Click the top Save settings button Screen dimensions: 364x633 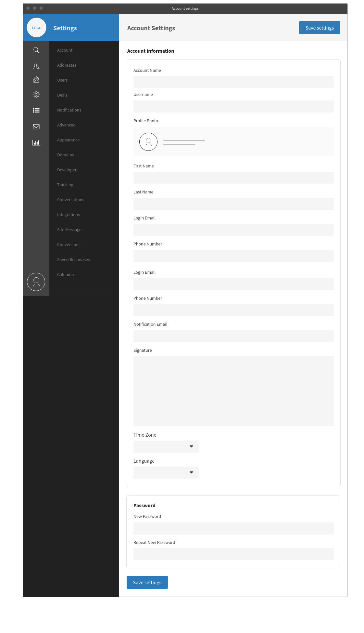320,28
